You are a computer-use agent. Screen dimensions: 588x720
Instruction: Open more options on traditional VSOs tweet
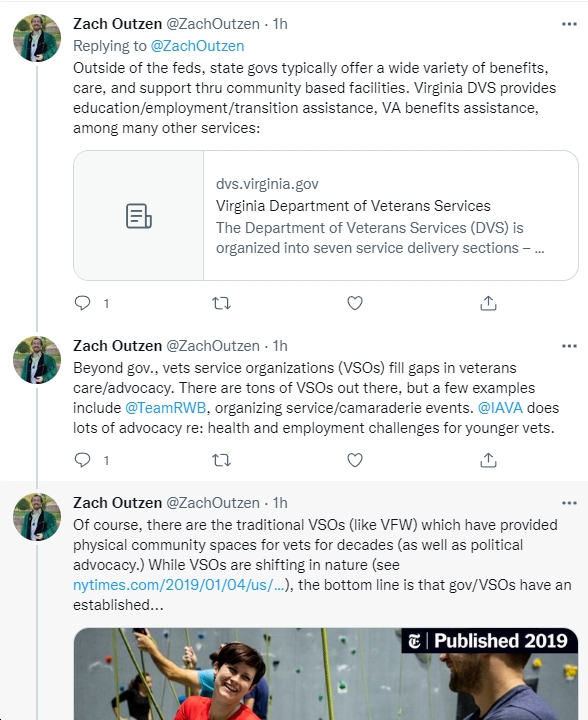(x=569, y=503)
